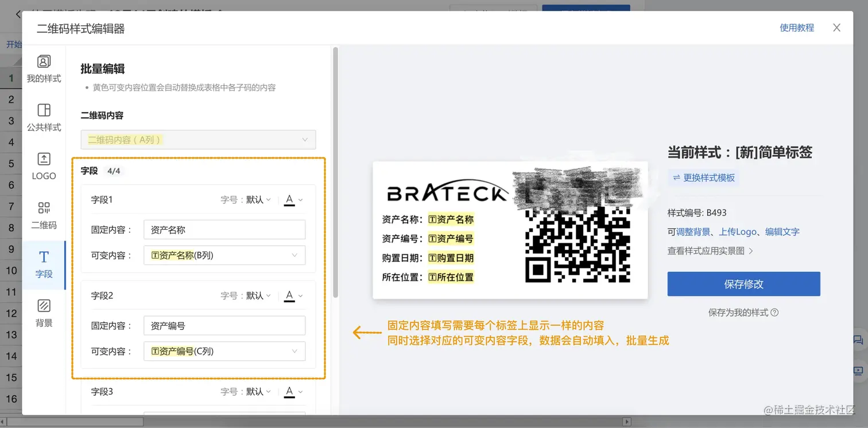Click background horizontal scrollbar right arrow
868x428 pixels.
627,422
